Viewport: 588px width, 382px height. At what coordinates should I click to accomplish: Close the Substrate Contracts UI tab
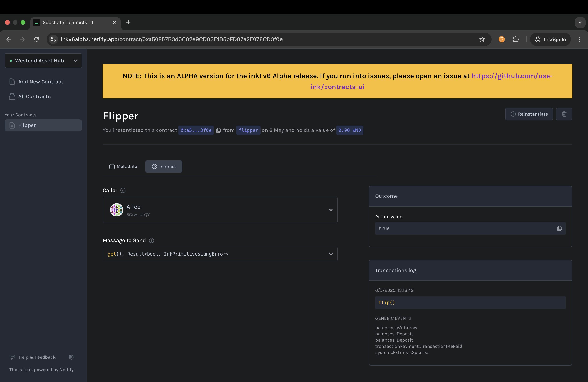(x=114, y=23)
